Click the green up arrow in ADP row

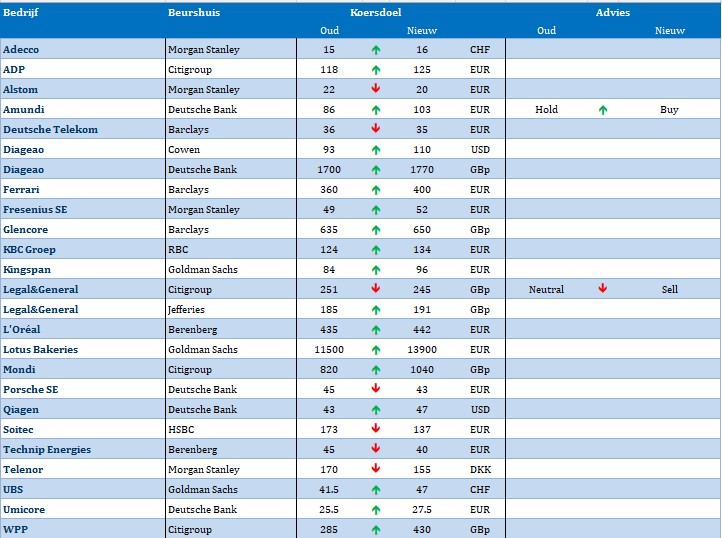pos(376,70)
